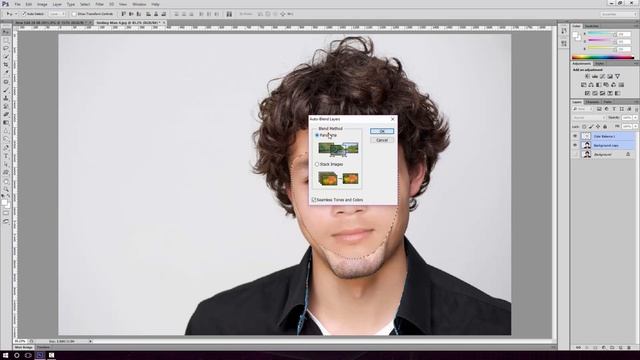Lock transparent pixels in Layers panel

(584, 127)
